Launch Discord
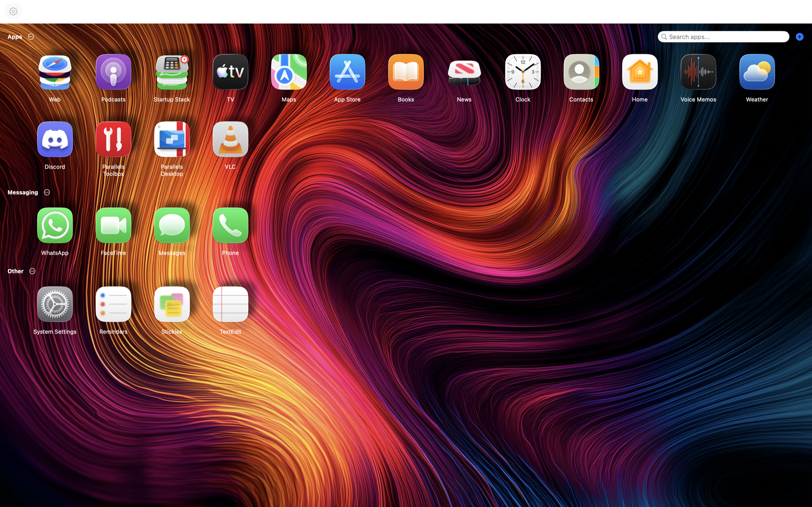The width and height of the screenshot is (812, 507). tap(55, 139)
